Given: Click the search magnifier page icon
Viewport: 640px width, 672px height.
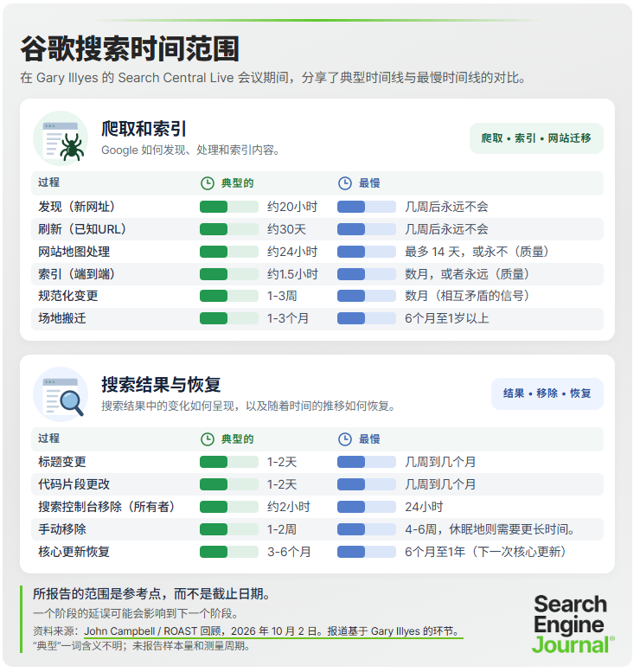Looking at the screenshot, I should (x=61, y=394).
